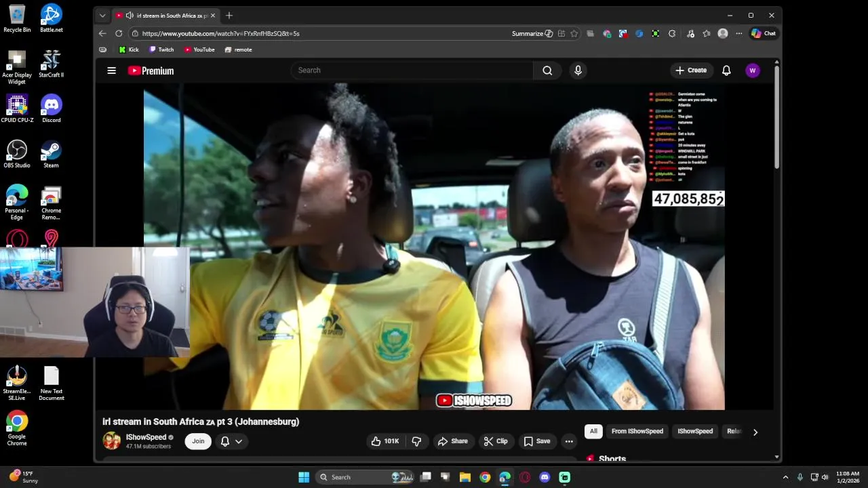Open browser extensions puzzle icon
This screenshot has width=868, height=488.
[672, 33]
